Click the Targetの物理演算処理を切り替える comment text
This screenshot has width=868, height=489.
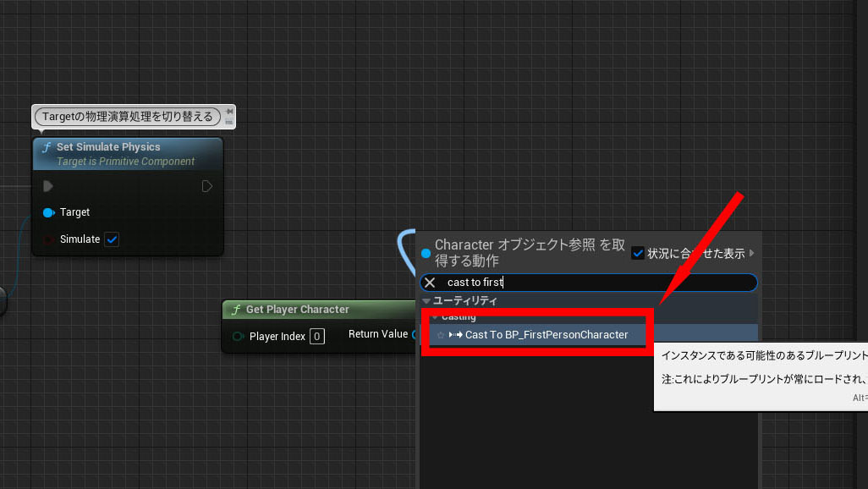127,116
